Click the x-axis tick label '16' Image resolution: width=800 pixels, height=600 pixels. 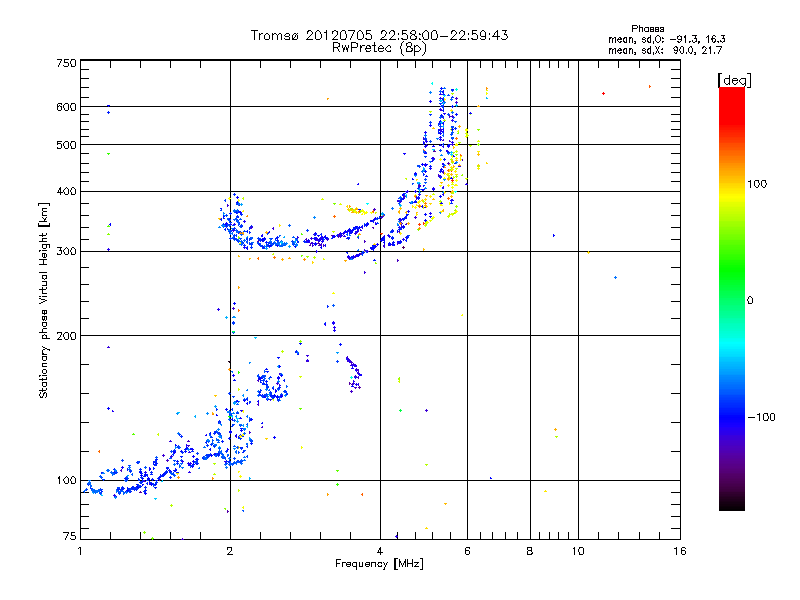point(680,551)
